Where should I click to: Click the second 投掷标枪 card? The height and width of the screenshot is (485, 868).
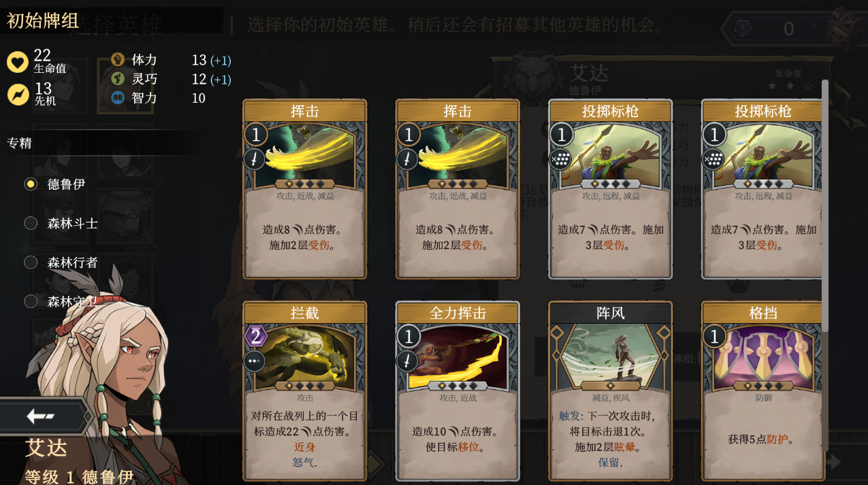(x=762, y=189)
